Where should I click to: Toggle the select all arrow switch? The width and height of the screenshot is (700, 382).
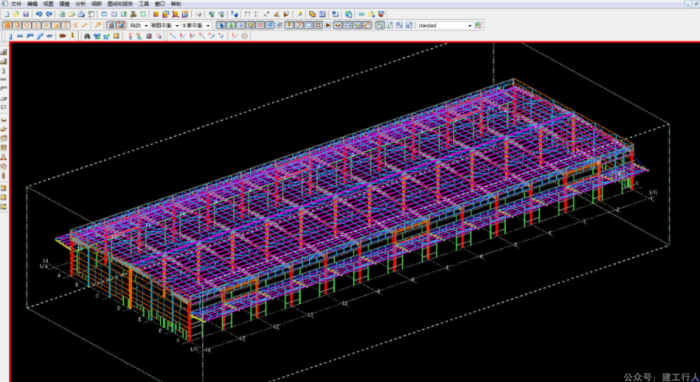click(x=221, y=25)
